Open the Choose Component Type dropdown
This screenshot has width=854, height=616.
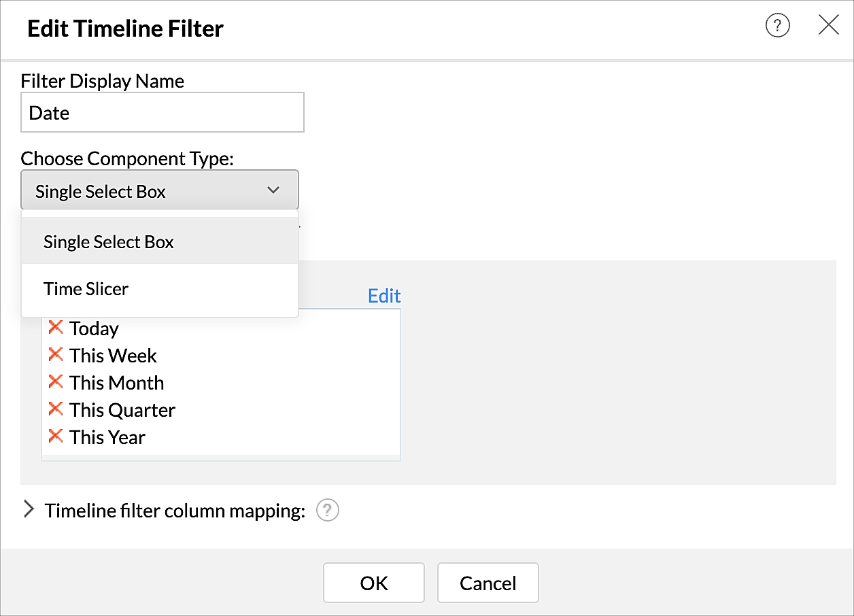point(160,190)
